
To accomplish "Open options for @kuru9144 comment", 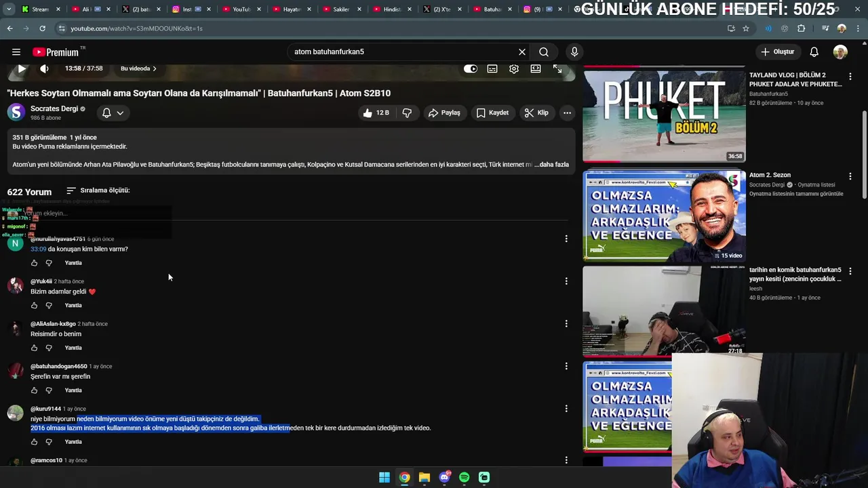I will (566, 409).
